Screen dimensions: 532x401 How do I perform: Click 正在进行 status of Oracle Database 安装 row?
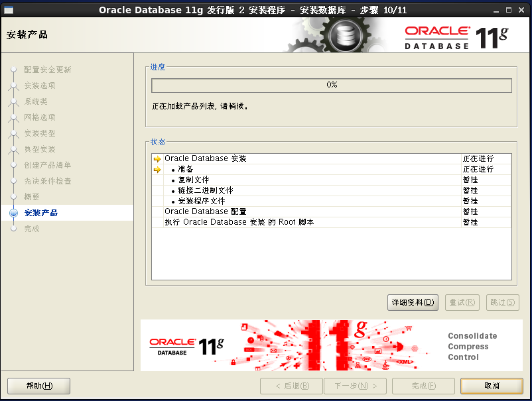tap(478, 158)
